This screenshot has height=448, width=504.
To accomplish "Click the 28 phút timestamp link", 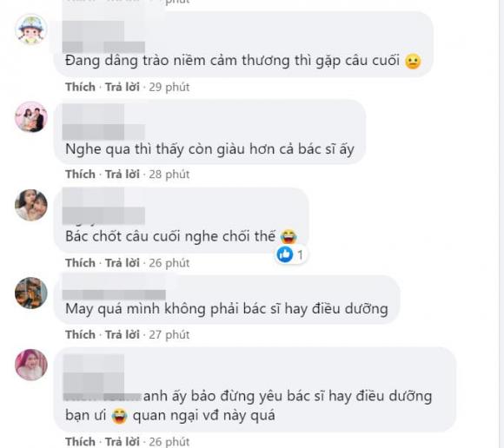I will [x=169, y=175].
